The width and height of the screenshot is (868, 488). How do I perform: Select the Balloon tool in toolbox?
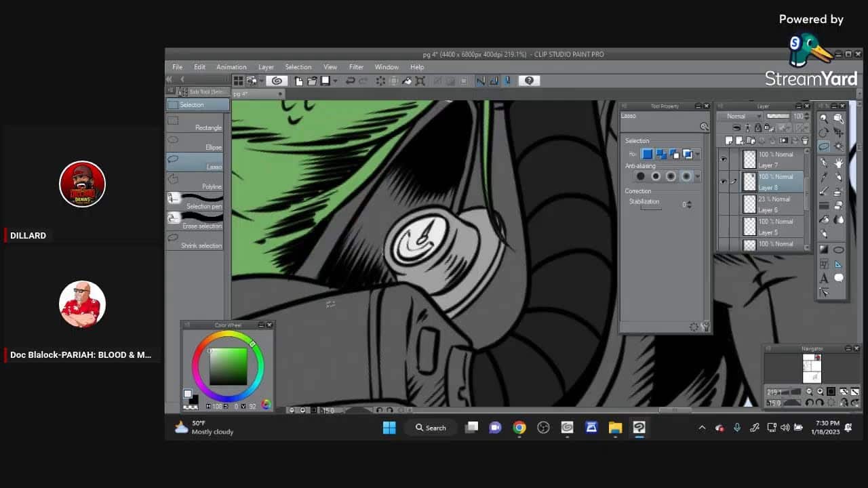tap(839, 278)
